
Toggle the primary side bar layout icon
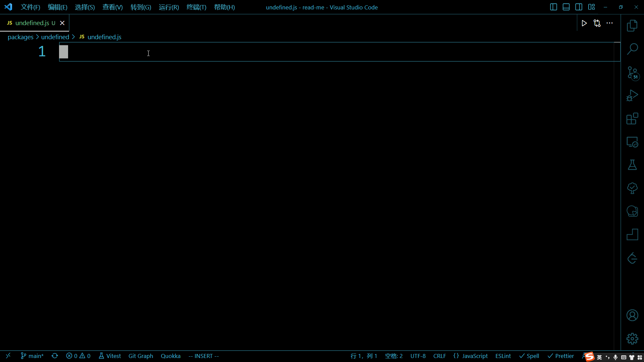[x=553, y=7]
